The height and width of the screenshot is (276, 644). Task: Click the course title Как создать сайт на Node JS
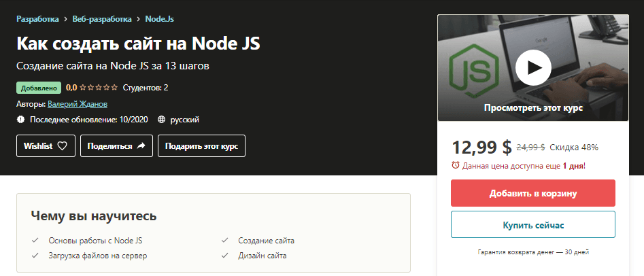(139, 44)
